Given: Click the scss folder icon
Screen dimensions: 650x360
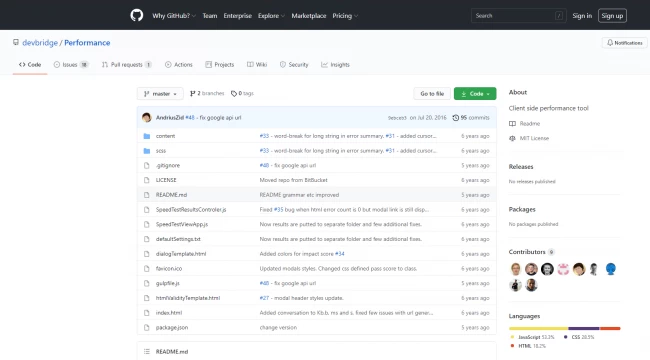Looking at the screenshot, I should click(x=147, y=151).
